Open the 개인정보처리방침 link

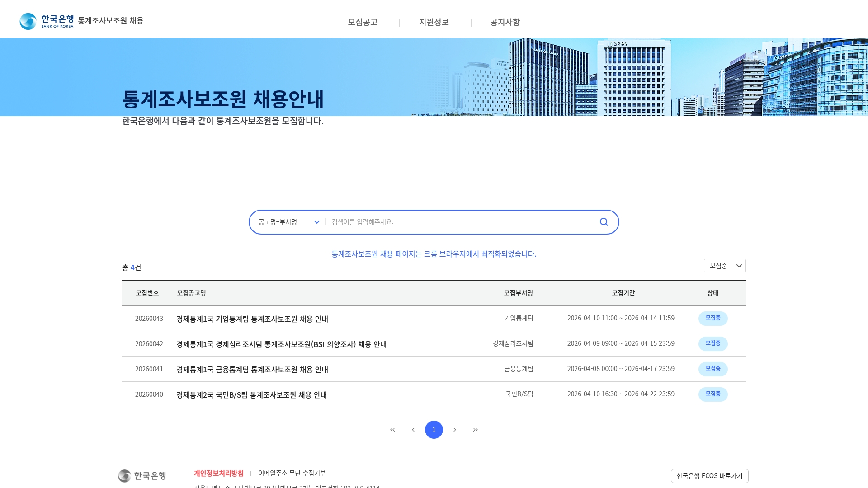tap(219, 474)
